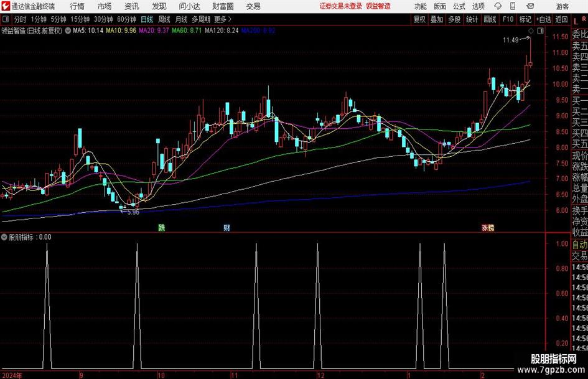588x379 pixels.
Task: Click the 领益智造(日线 前复权) chart title
Action: [32, 30]
